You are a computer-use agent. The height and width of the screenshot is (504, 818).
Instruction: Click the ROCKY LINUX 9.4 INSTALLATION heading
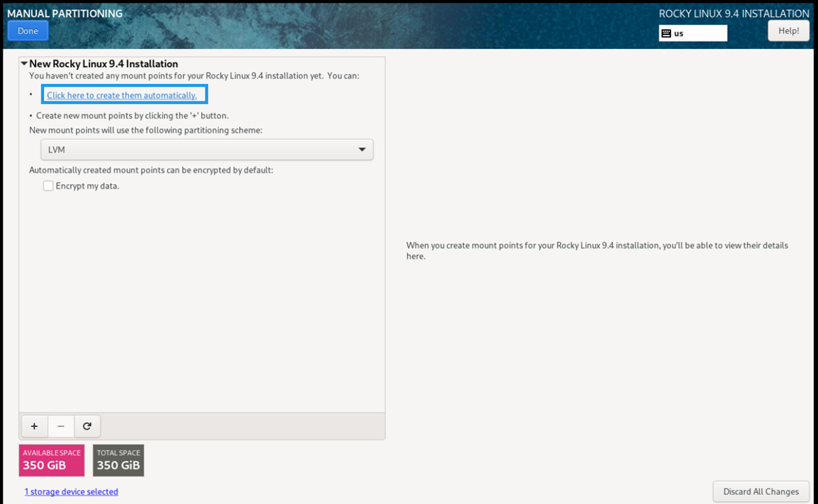click(x=734, y=13)
